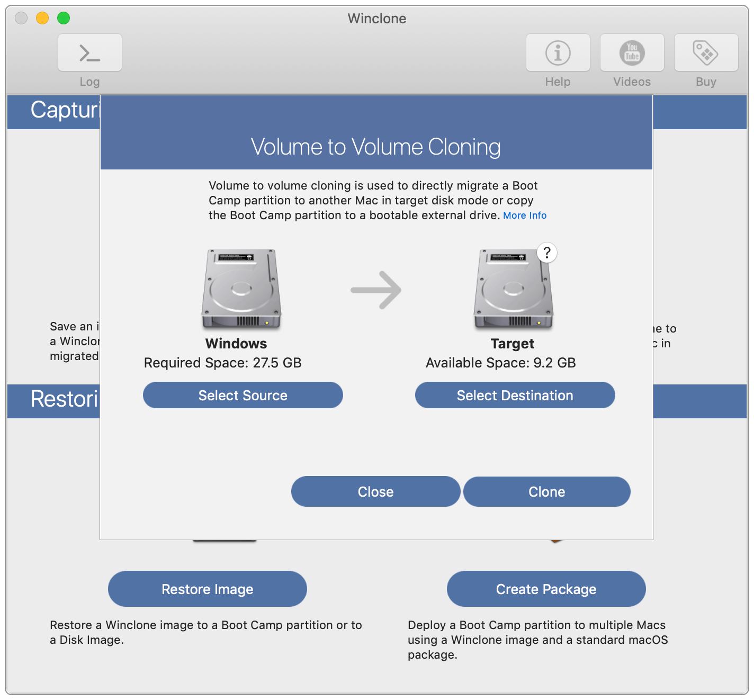Close the Volume to Volume Cloning dialog
The image size is (754, 700).
click(x=375, y=491)
